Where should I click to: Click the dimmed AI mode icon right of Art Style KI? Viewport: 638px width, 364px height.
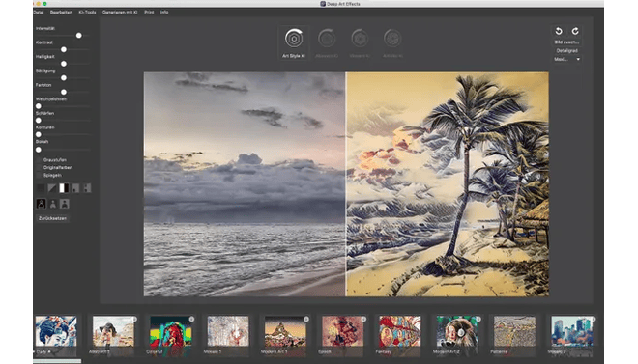(x=327, y=39)
